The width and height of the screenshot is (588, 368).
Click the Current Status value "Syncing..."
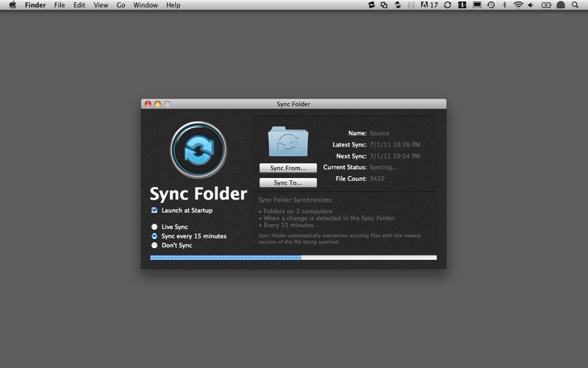383,168
